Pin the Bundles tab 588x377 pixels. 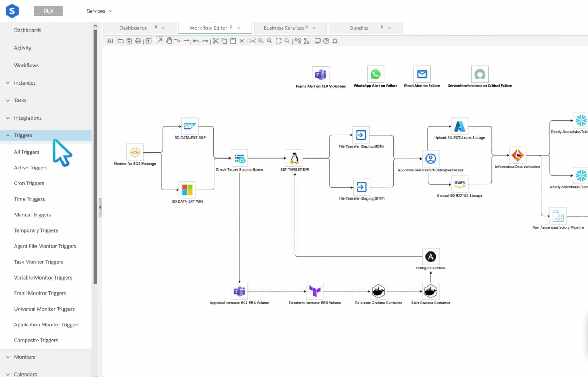click(x=382, y=27)
